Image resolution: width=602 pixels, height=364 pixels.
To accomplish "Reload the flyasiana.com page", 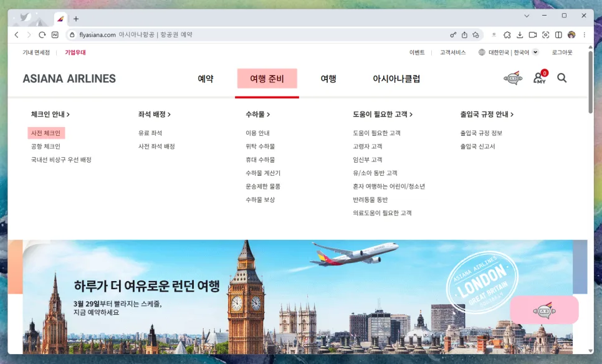I will tap(42, 34).
